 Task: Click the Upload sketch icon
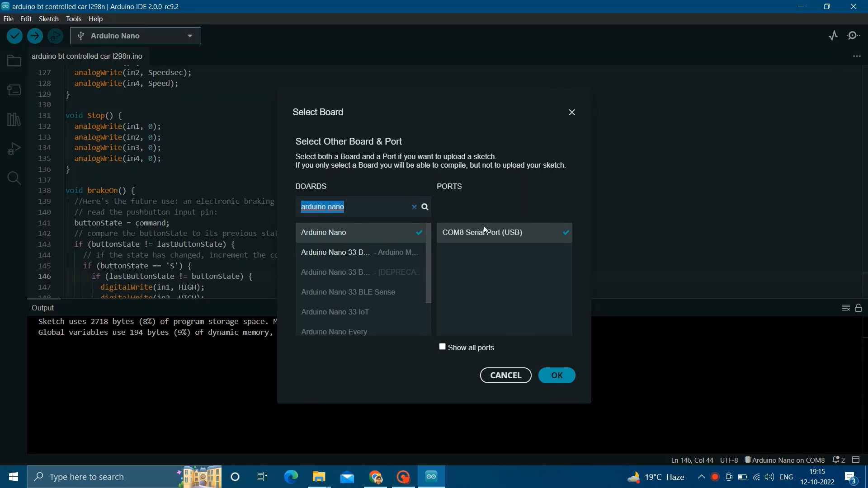[35, 36]
